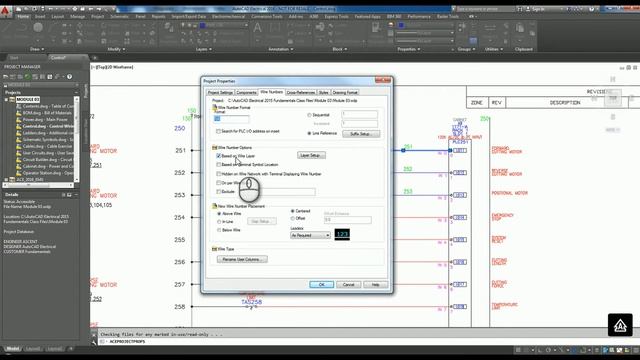Click the Help button in dialog
The height and width of the screenshot is (360, 640).
[x=376, y=284]
